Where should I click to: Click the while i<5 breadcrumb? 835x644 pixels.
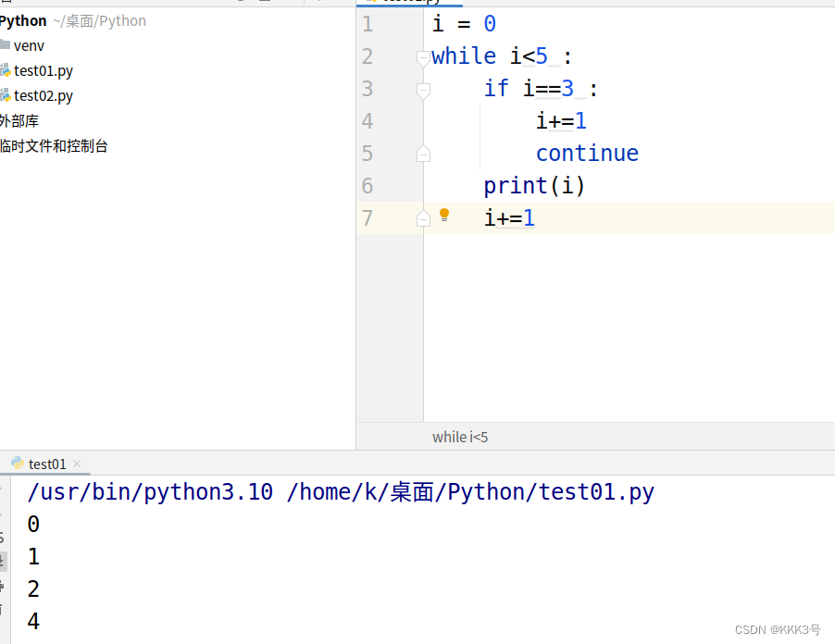pos(460,436)
